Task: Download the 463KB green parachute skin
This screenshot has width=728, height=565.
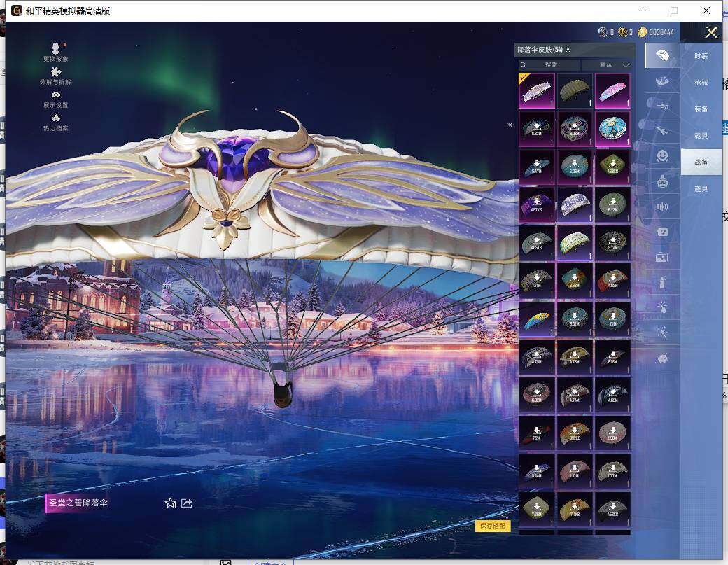Action: click(613, 167)
